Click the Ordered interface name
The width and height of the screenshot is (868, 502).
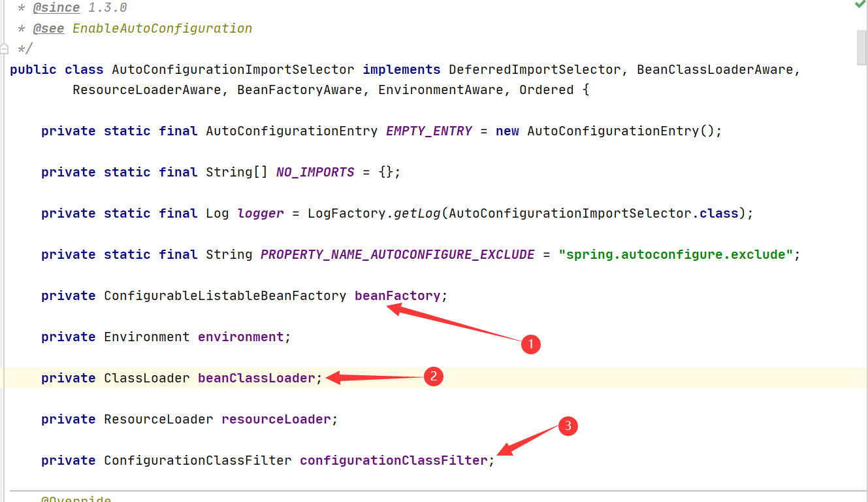547,90
